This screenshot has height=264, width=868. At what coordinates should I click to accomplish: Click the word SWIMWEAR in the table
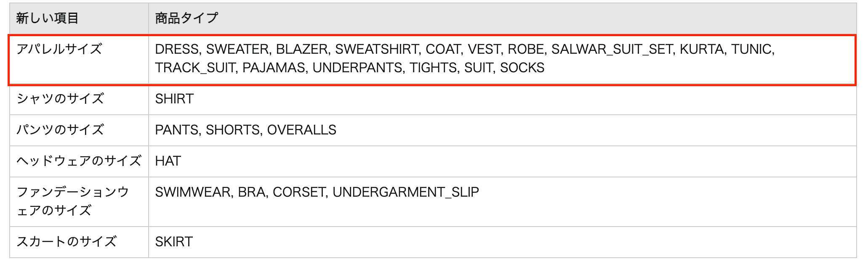(x=193, y=192)
